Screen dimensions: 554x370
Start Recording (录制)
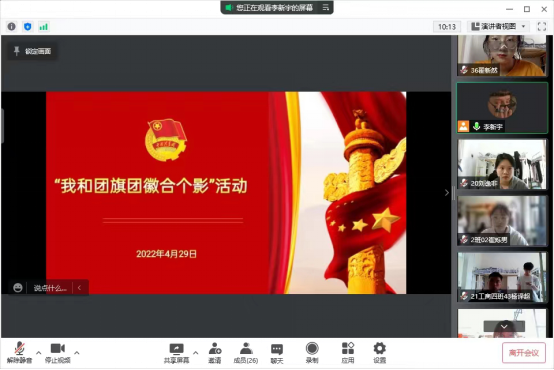tap(312, 353)
